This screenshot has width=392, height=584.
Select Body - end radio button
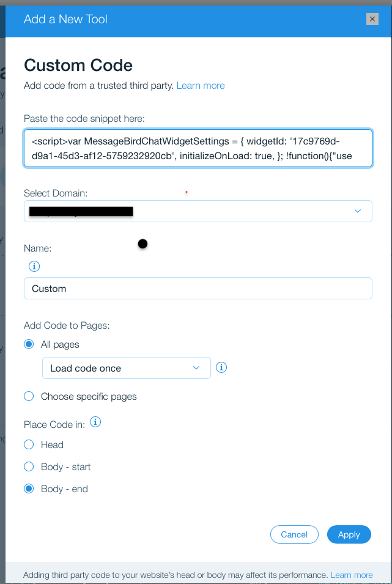pos(29,489)
